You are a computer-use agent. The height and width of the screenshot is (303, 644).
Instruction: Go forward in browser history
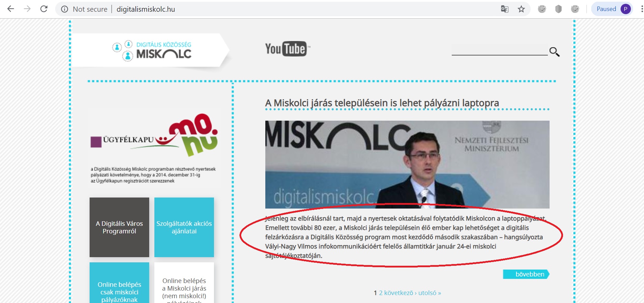point(27,9)
